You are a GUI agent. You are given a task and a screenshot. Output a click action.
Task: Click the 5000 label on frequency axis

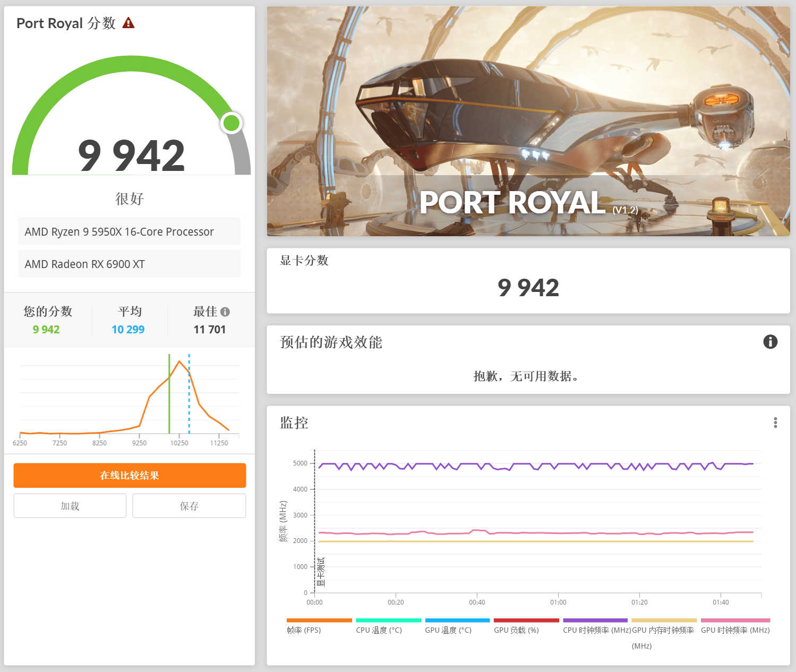[300, 463]
